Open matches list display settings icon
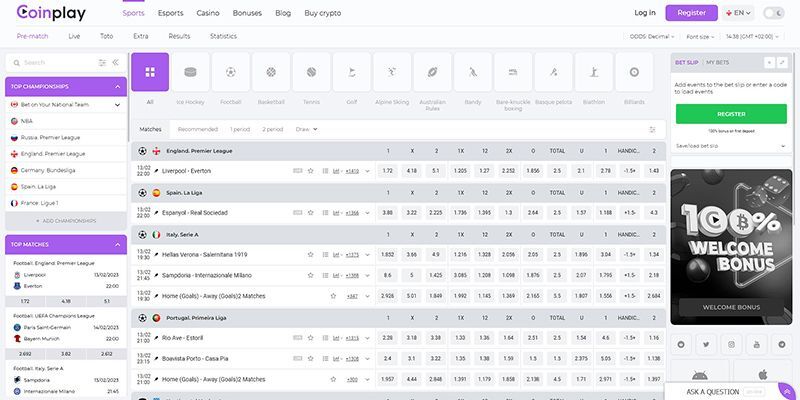The height and width of the screenshot is (400, 800). click(652, 130)
